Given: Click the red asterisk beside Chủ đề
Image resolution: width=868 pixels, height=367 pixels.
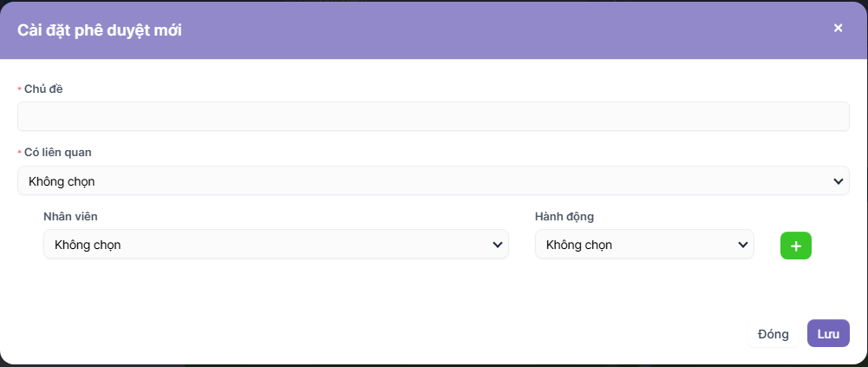Looking at the screenshot, I should tap(19, 89).
